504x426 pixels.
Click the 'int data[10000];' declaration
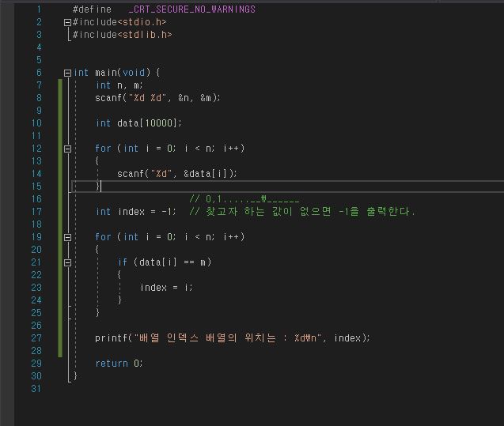[x=138, y=123]
